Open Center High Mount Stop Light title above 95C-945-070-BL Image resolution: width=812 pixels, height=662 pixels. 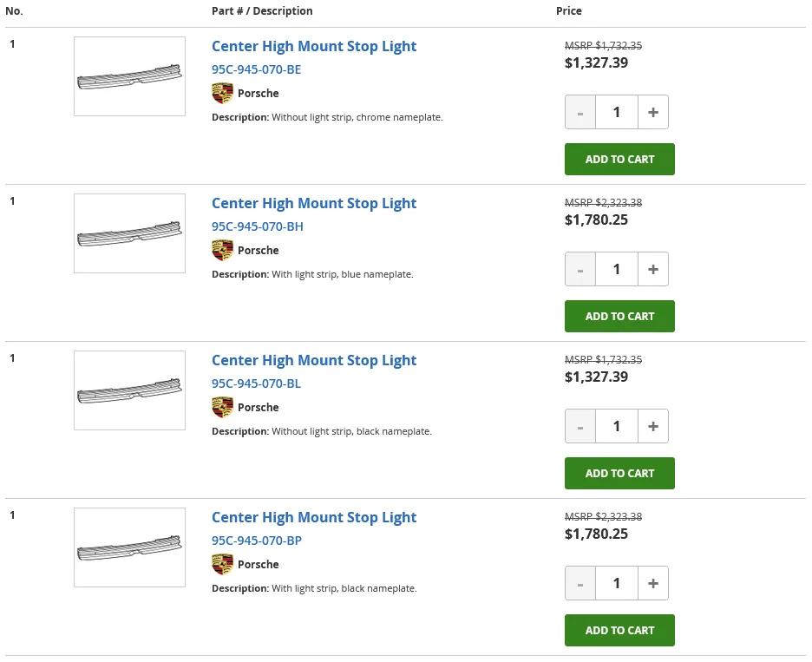click(x=314, y=360)
